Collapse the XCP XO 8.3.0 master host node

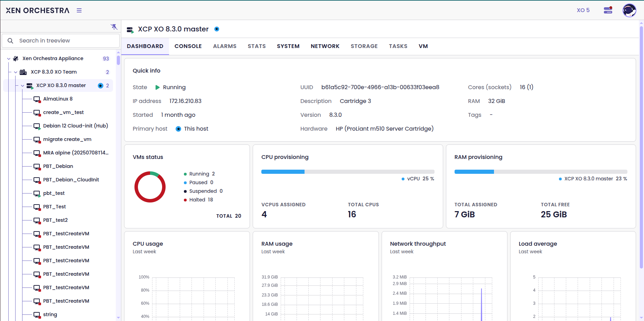click(22, 86)
